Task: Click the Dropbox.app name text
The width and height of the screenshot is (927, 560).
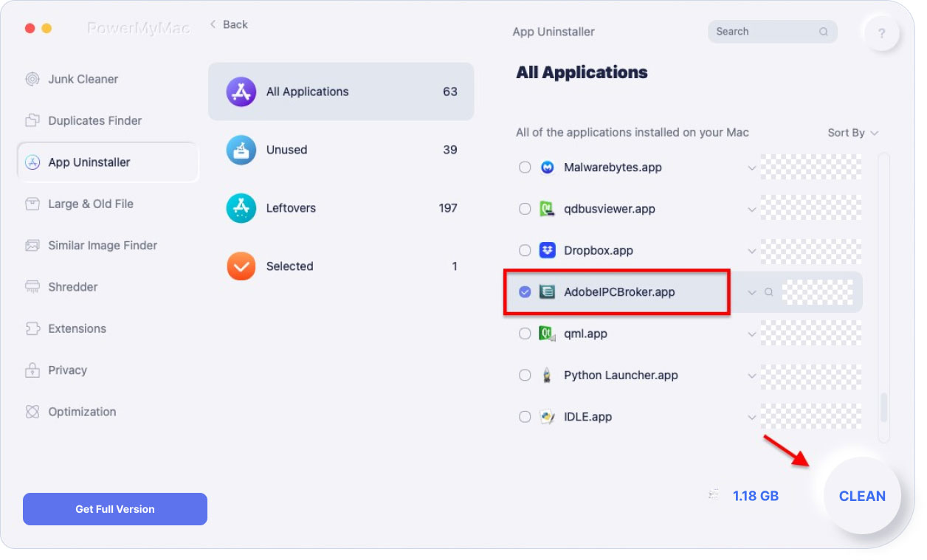Action: (599, 250)
